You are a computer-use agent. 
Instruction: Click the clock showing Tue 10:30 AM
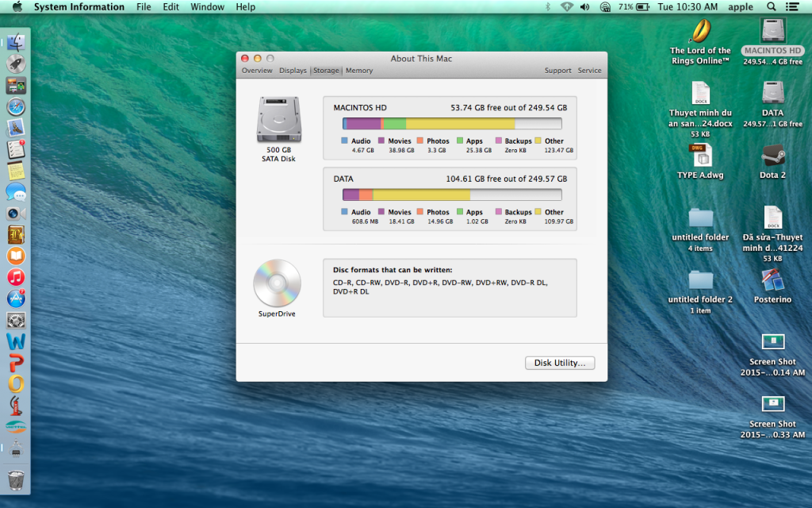[688, 6]
